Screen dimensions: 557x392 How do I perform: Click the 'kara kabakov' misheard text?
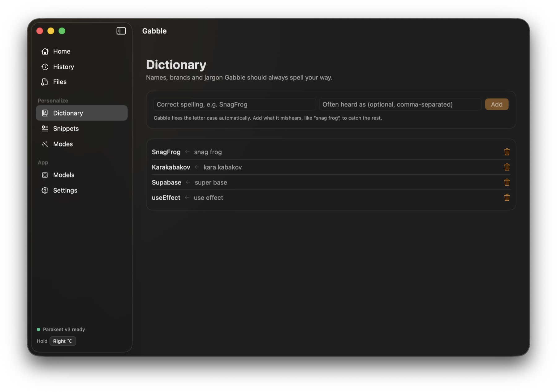222,167
